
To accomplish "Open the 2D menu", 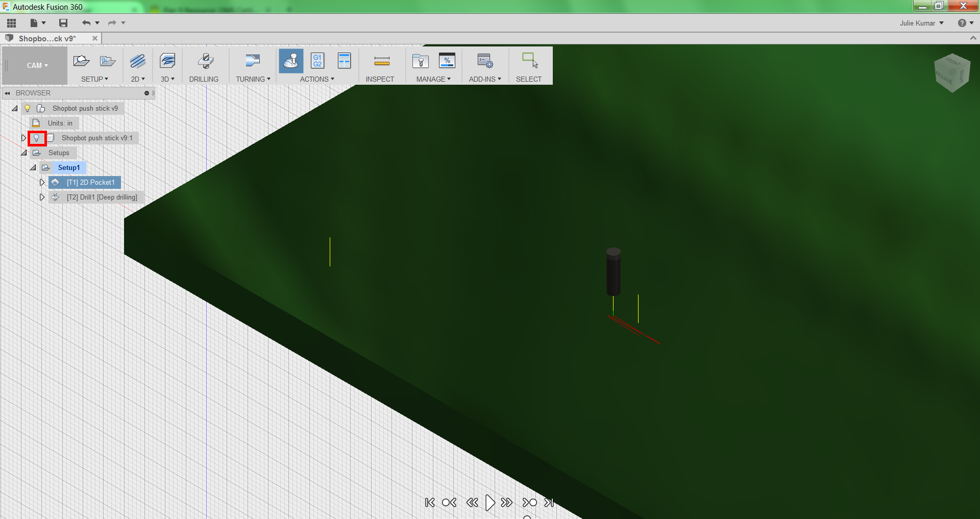I will [x=138, y=79].
